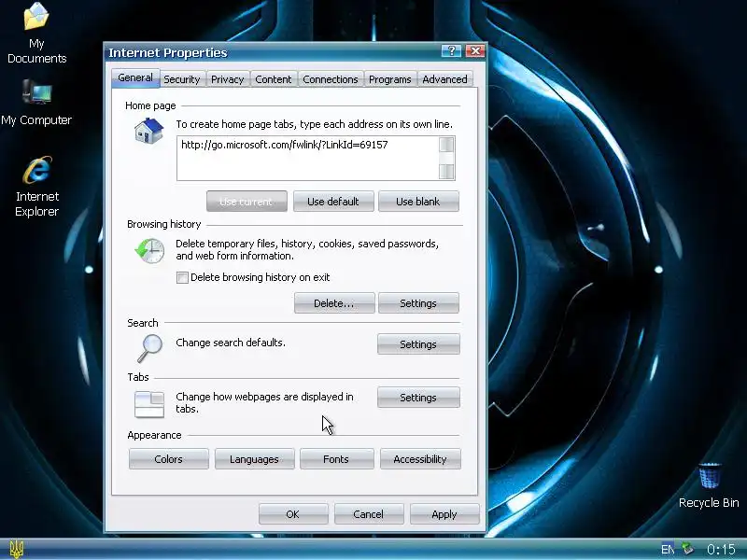Open the Fonts button
747x560 pixels.
tap(336, 459)
